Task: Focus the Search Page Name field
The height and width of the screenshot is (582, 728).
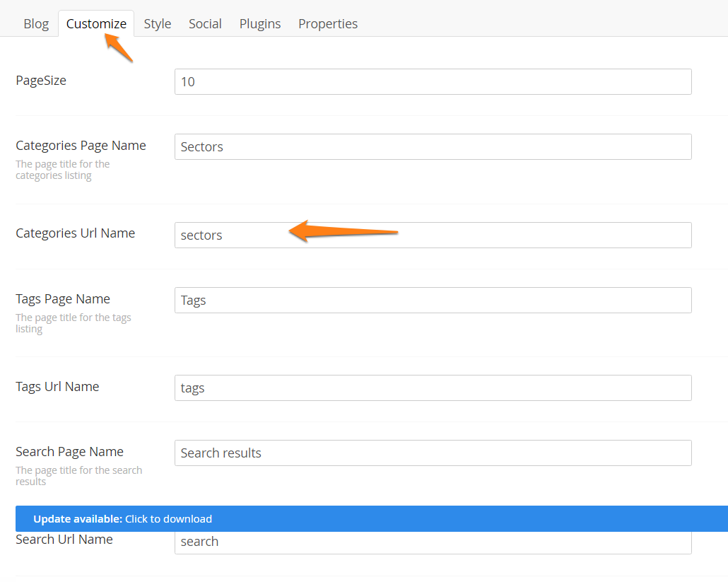Action: 433,453
